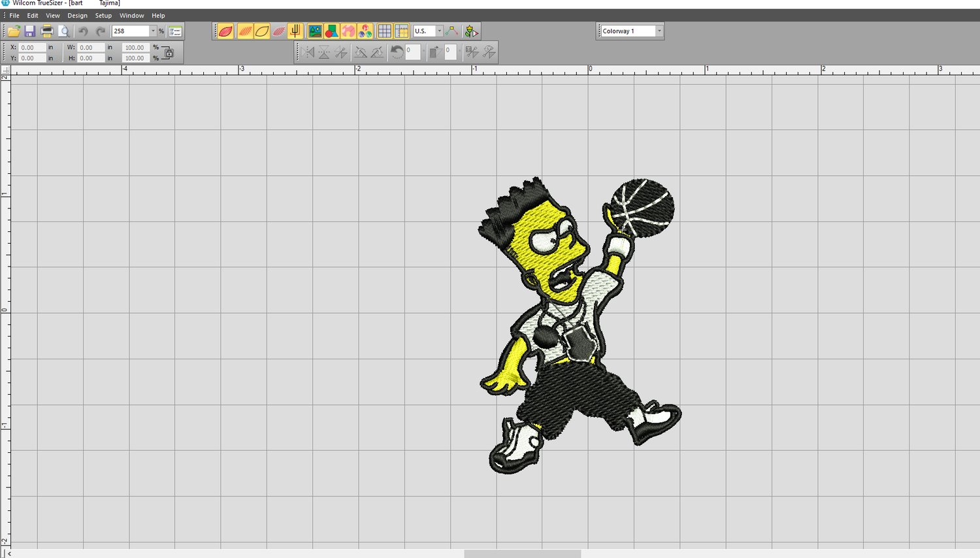Click Mirror Horizontally icon

point(308,52)
